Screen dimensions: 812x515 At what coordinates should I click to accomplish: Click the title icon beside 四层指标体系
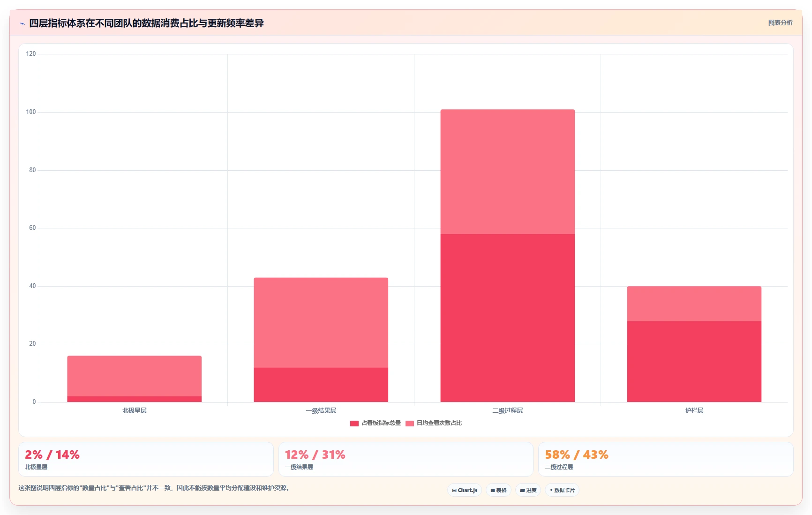(x=22, y=23)
